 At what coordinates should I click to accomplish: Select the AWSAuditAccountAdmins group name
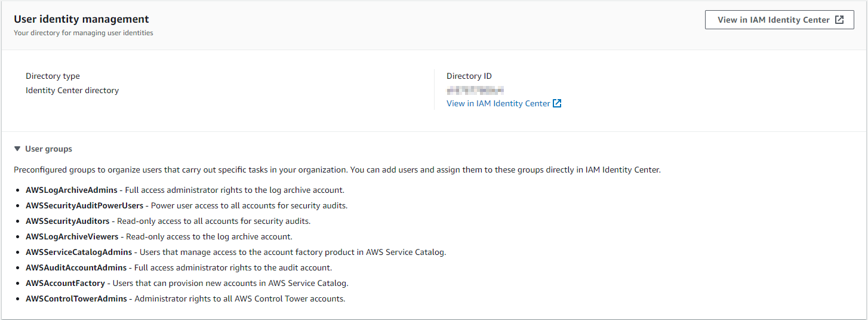point(76,267)
